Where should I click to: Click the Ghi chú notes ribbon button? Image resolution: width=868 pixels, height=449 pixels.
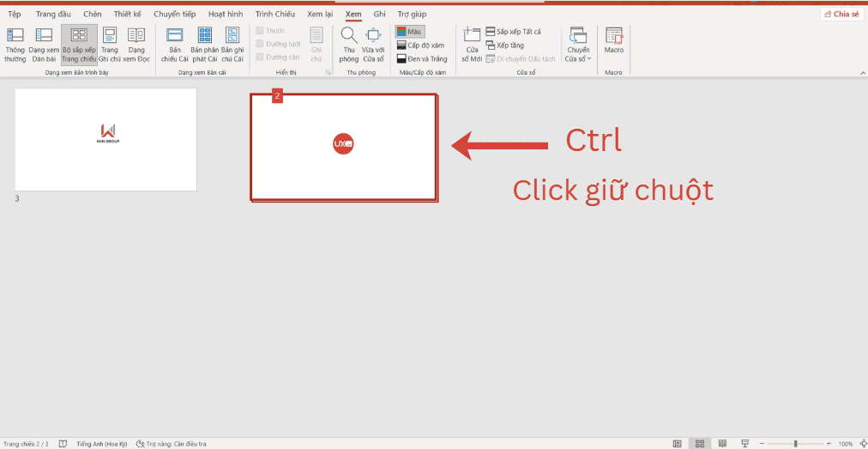316,45
